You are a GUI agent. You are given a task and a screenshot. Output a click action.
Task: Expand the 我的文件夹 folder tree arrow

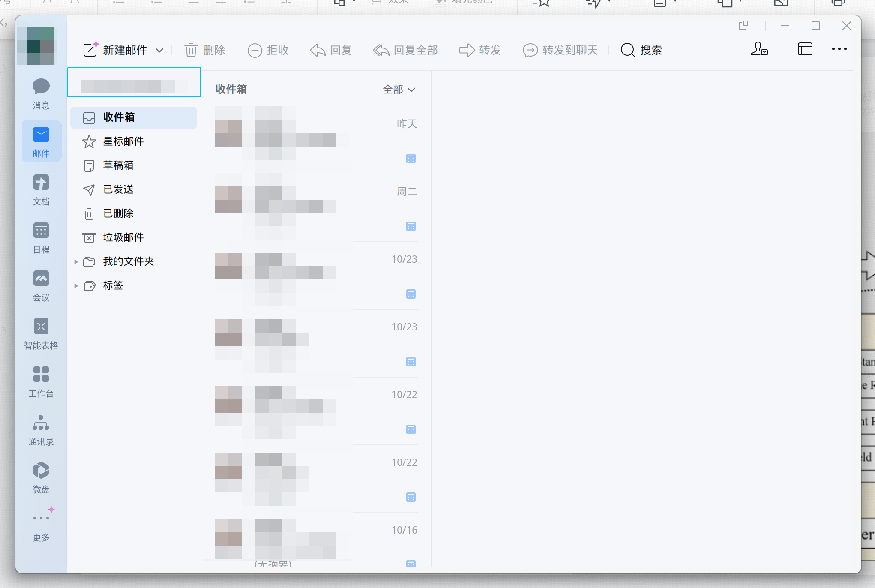tap(76, 261)
